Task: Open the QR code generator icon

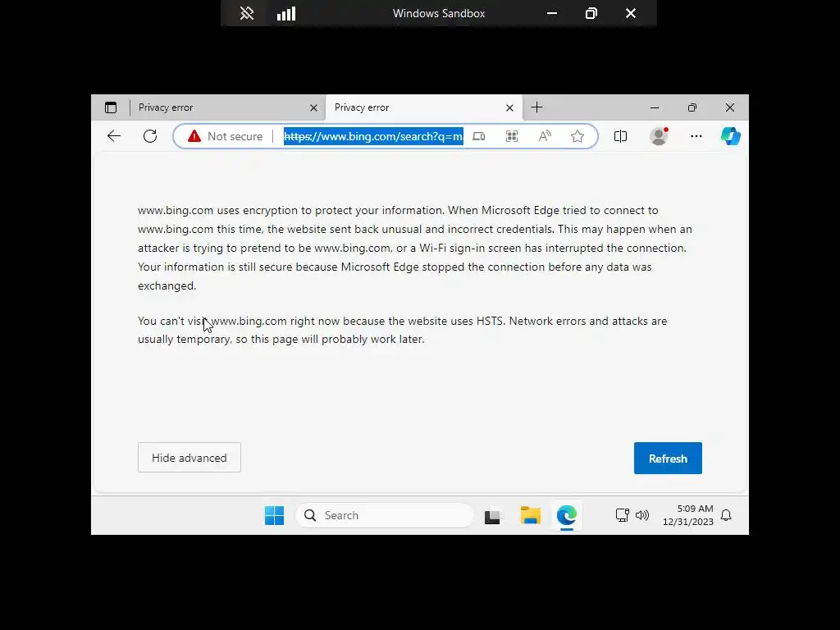Action: [512, 136]
